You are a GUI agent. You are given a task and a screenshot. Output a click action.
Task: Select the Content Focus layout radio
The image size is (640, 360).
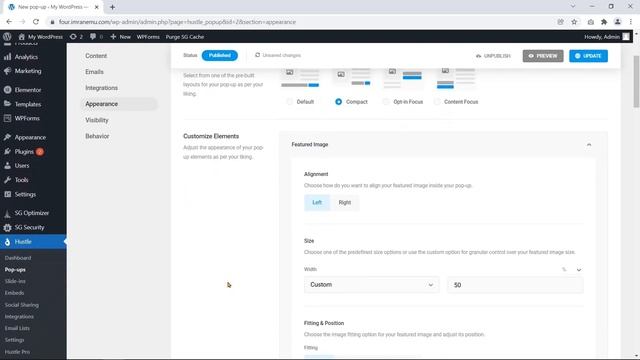click(437, 102)
